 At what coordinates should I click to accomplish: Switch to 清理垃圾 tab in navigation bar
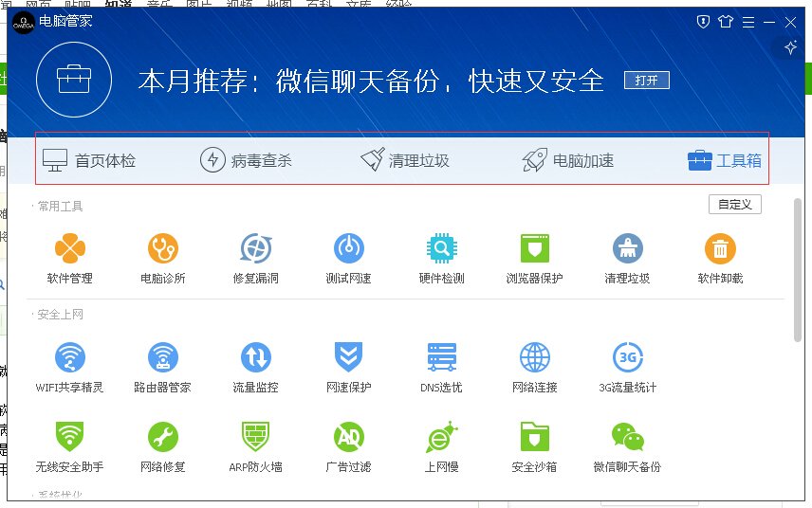[405, 160]
